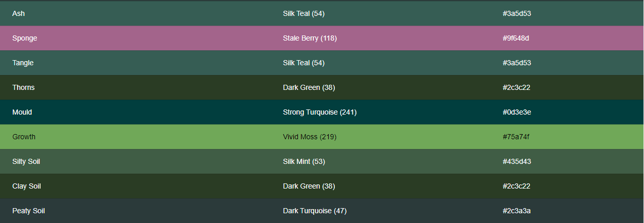Select the Silk Mint (53) cell

pyautogui.click(x=304, y=162)
